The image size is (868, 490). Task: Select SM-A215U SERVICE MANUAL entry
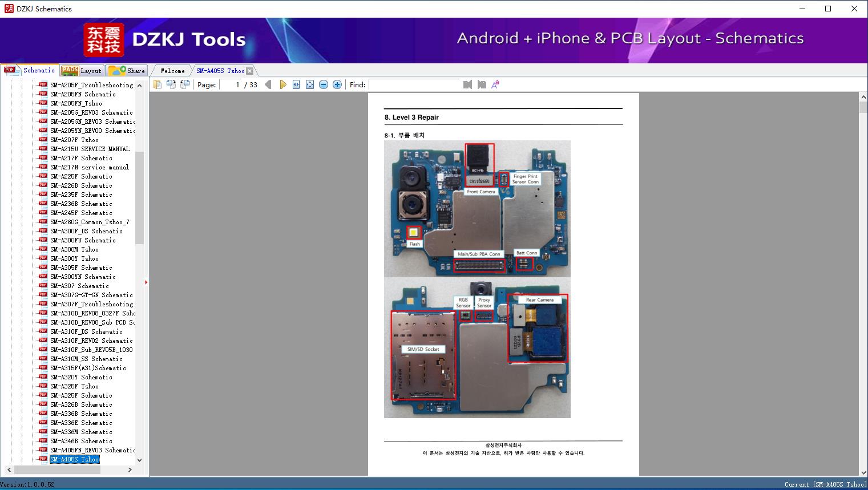pyautogui.click(x=90, y=149)
